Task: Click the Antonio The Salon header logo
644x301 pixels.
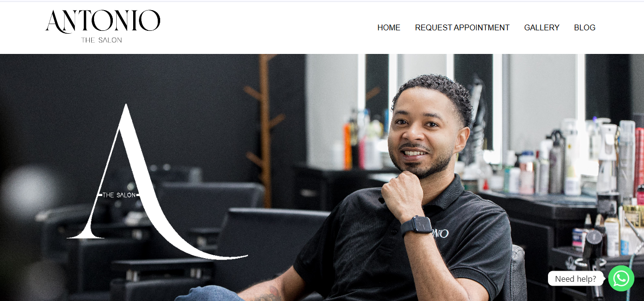Action: click(103, 26)
